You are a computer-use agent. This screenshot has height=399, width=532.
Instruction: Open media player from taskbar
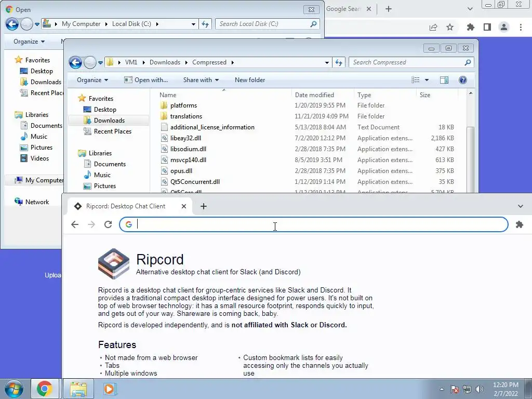[109, 389]
